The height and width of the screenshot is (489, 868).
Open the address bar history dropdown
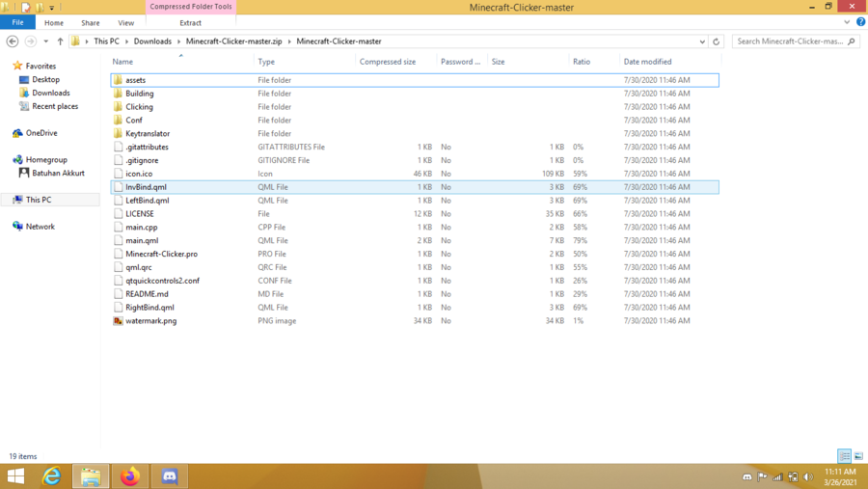tap(702, 41)
